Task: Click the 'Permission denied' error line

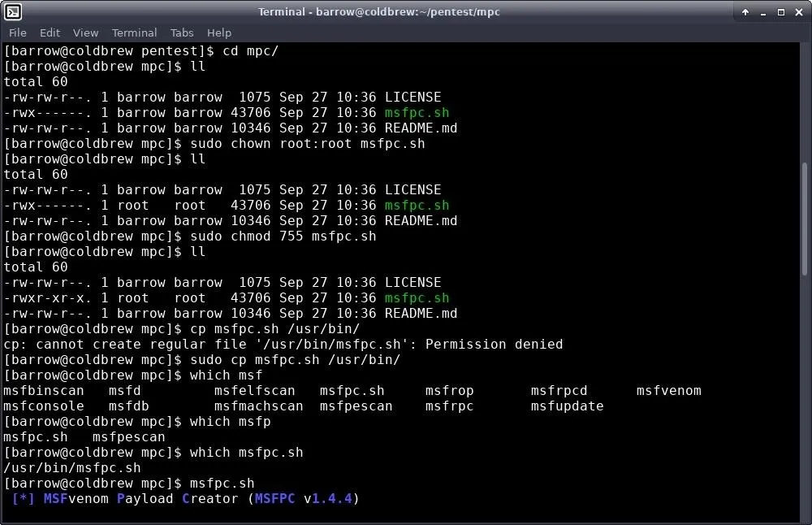Action: pos(283,344)
